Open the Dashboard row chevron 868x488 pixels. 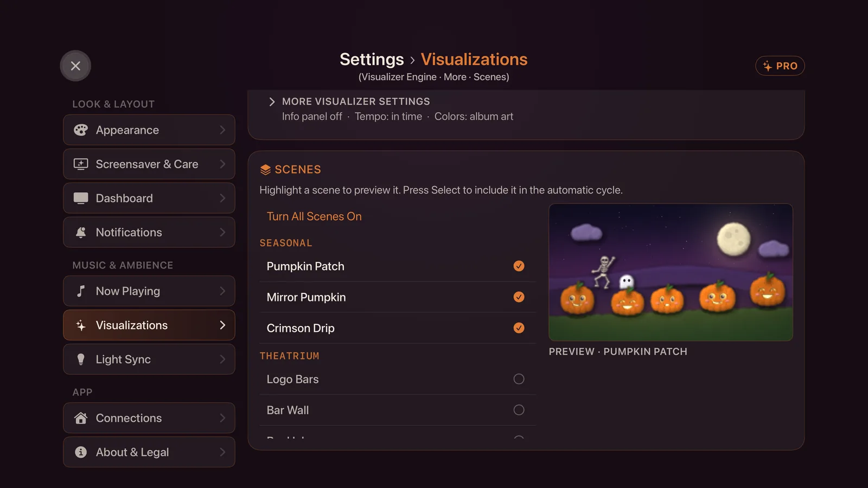tap(222, 198)
